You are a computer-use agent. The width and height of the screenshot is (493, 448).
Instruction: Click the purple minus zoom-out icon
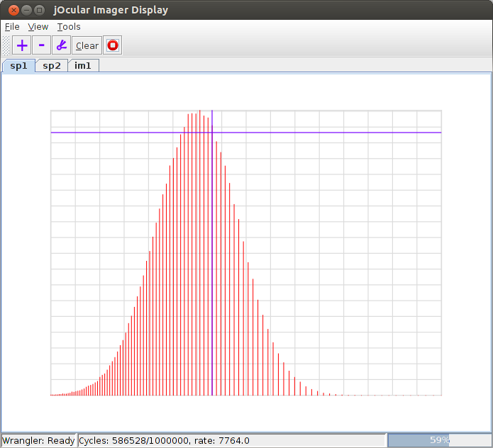(41, 45)
